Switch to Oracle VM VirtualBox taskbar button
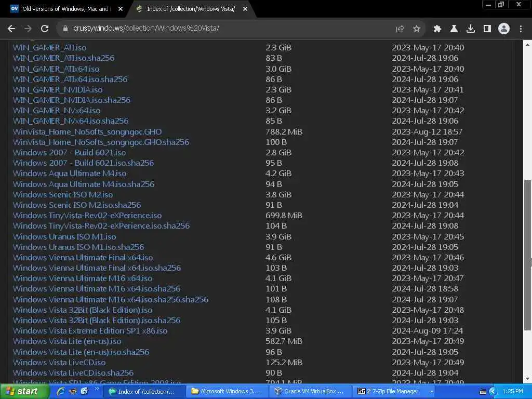 coord(311,392)
